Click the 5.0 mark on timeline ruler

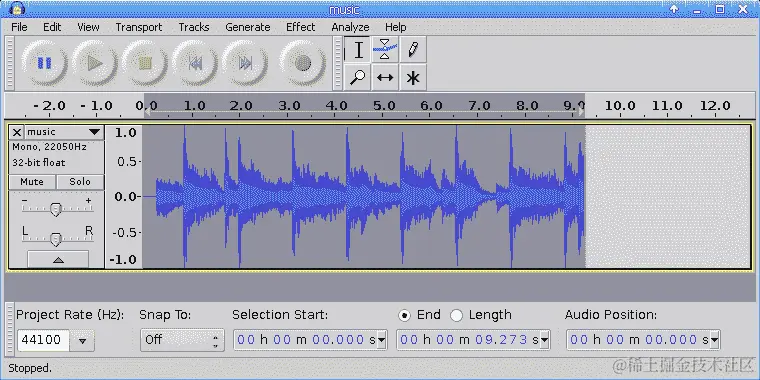click(384, 106)
